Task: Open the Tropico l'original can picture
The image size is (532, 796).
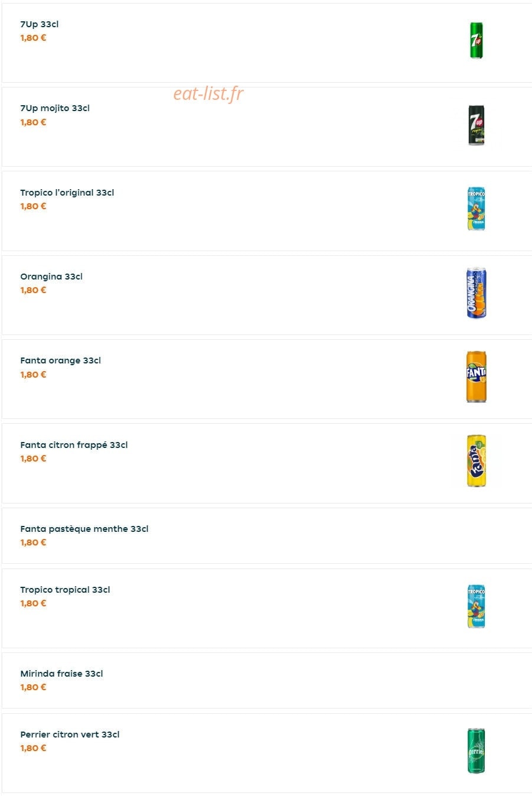Action: click(476, 209)
